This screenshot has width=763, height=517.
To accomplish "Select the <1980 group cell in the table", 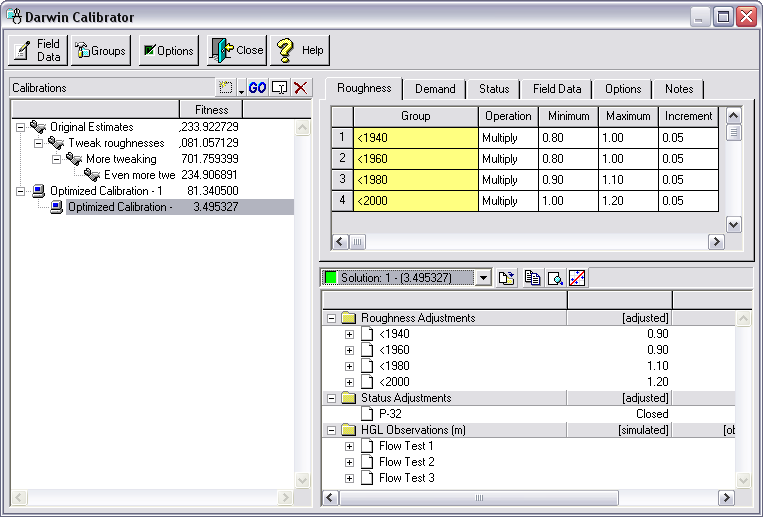I will [x=416, y=180].
